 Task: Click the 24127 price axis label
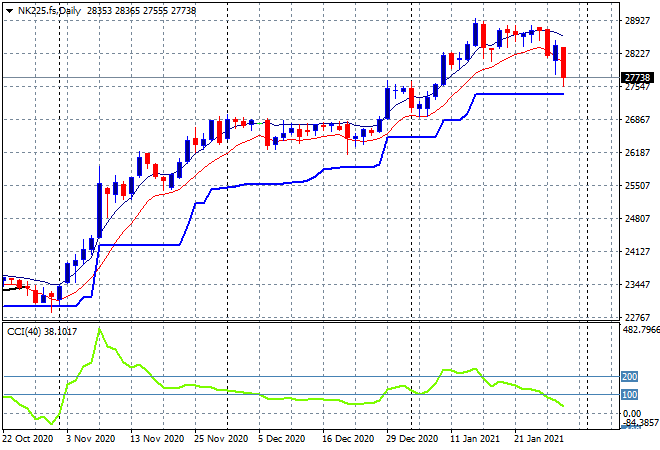click(637, 252)
